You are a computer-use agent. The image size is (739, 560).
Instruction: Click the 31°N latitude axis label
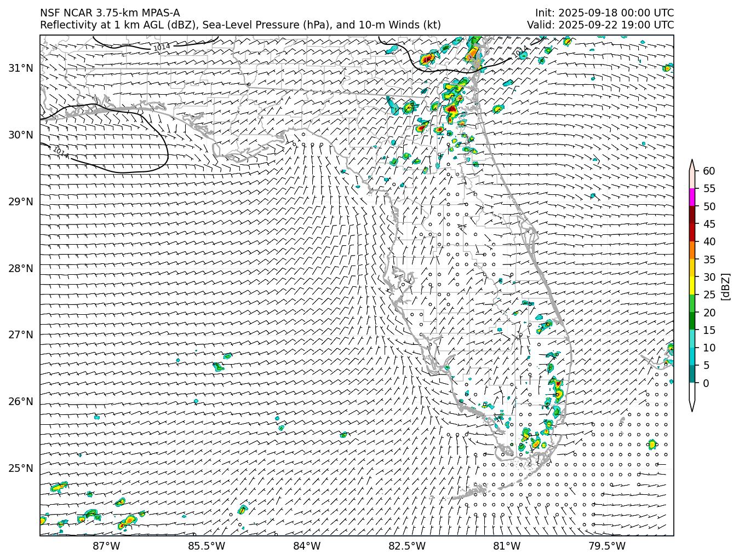tap(21, 68)
